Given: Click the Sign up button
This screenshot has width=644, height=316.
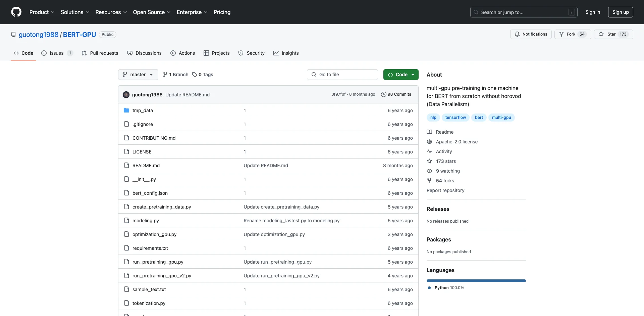Looking at the screenshot, I should [x=621, y=12].
